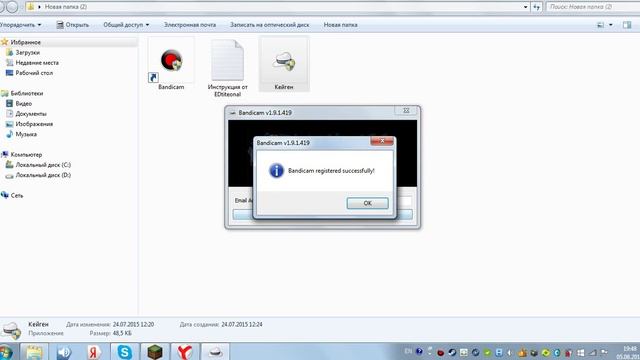640x360 pixels.
Task: Open the Общий доступ dropdown
Action: [x=126, y=25]
